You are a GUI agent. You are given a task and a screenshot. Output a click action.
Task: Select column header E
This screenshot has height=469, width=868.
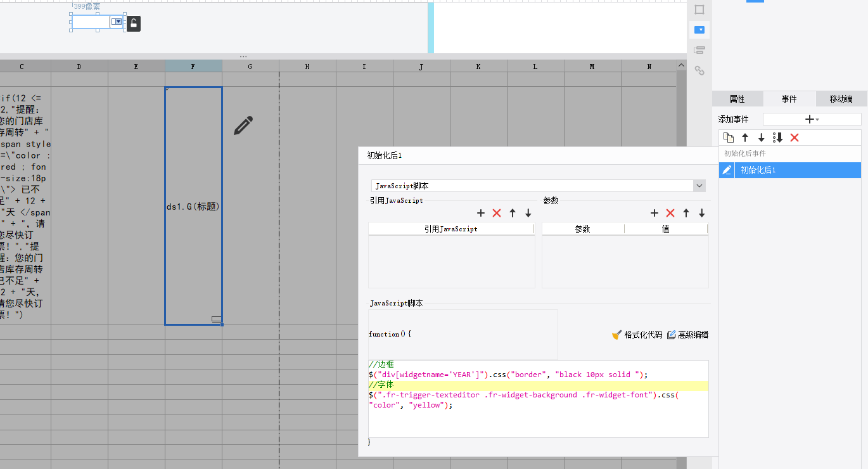[136, 66]
